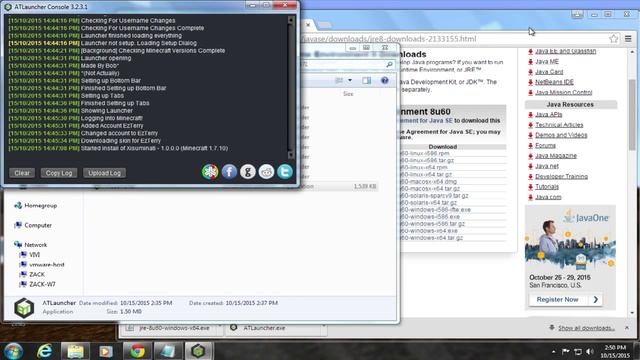Toggle the Explorer preview pane icon
The height and width of the screenshot is (360, 640).
pos(367,80)
